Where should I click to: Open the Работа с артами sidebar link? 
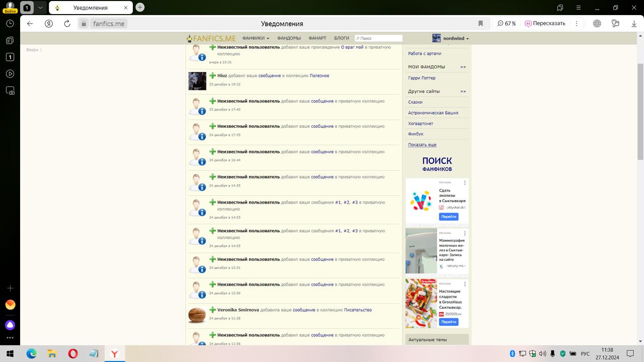425,53
